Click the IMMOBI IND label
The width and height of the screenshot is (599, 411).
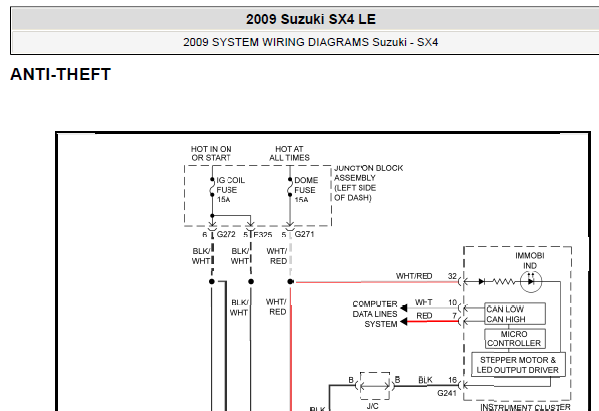pos(530,261)
